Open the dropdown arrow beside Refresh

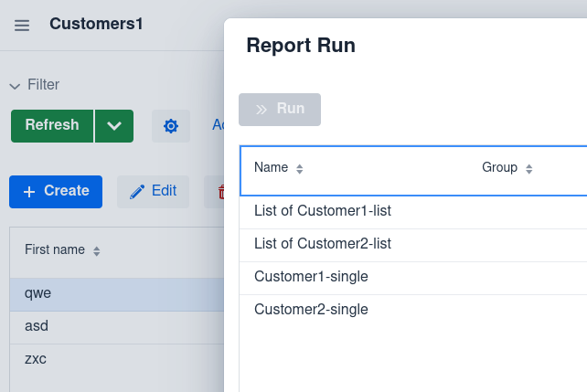114,126
